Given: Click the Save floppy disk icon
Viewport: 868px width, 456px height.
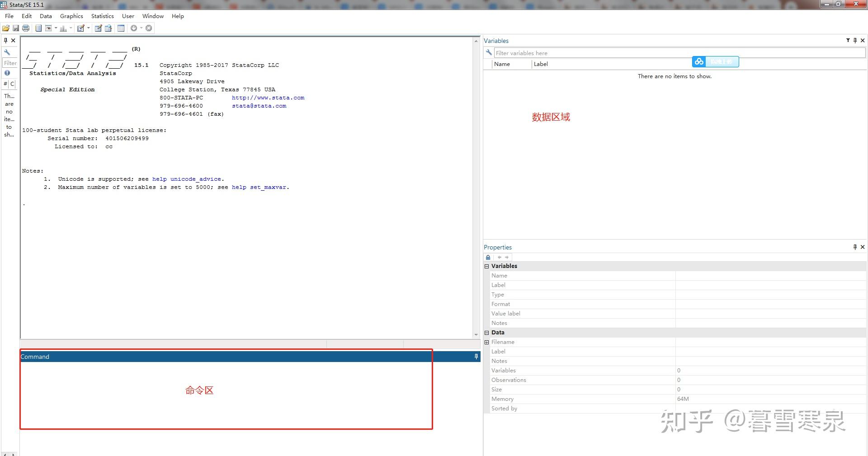Looking at the screenshot, I should [x=16, y=28].
